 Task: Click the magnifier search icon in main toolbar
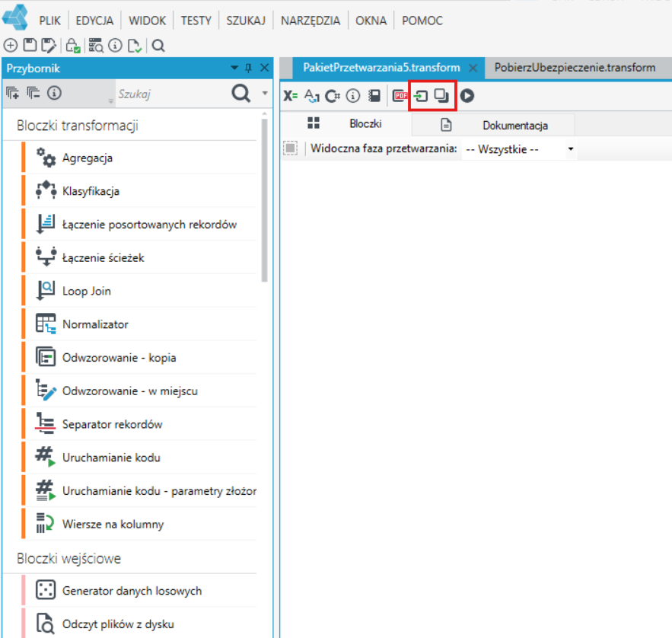(x=158, y=46)
